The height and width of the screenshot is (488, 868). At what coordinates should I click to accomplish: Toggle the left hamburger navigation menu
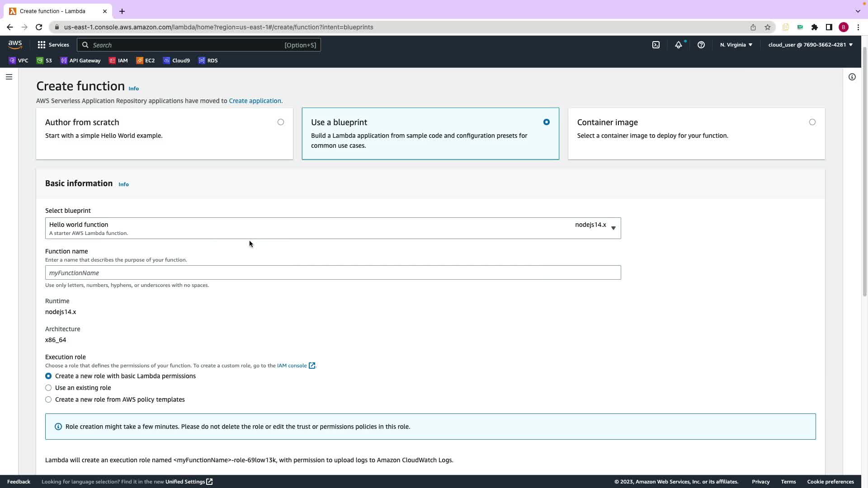click(x=9, y=77)
